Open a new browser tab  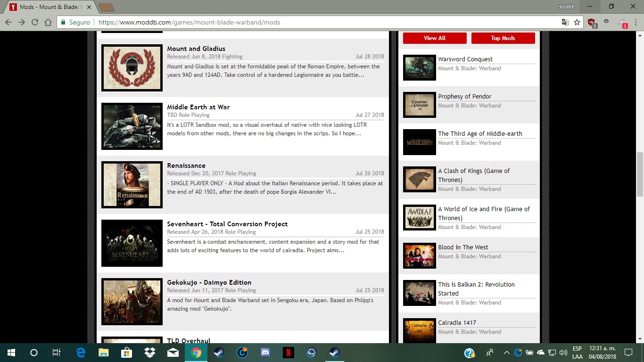click(107, 7)
